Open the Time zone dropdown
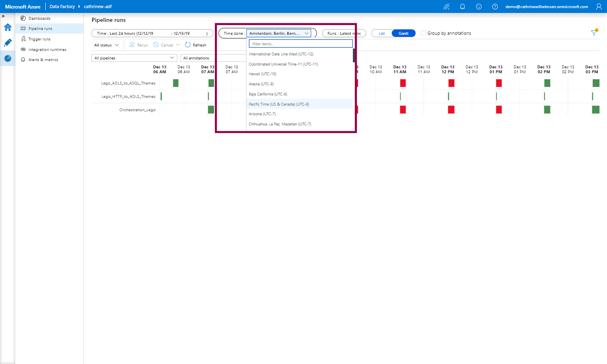607x364 pixels. [278, 33]
